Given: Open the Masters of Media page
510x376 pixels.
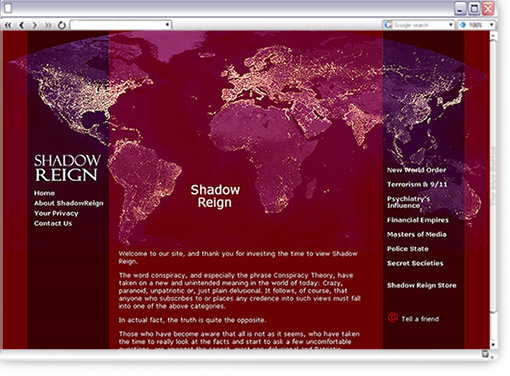Looking at the screenshot, I should tap(417, 234).
